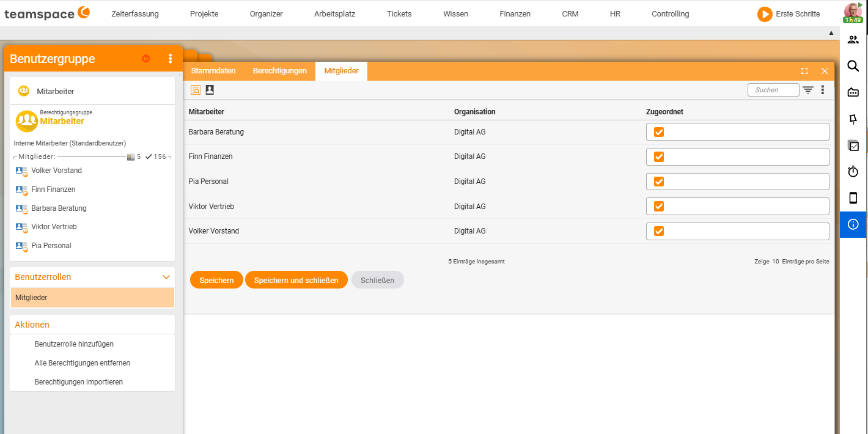The width and height of the screenshot is (868, 434).
Task: Uncheck Zugeordnet for Barbara Beratung
Action: 659,132
